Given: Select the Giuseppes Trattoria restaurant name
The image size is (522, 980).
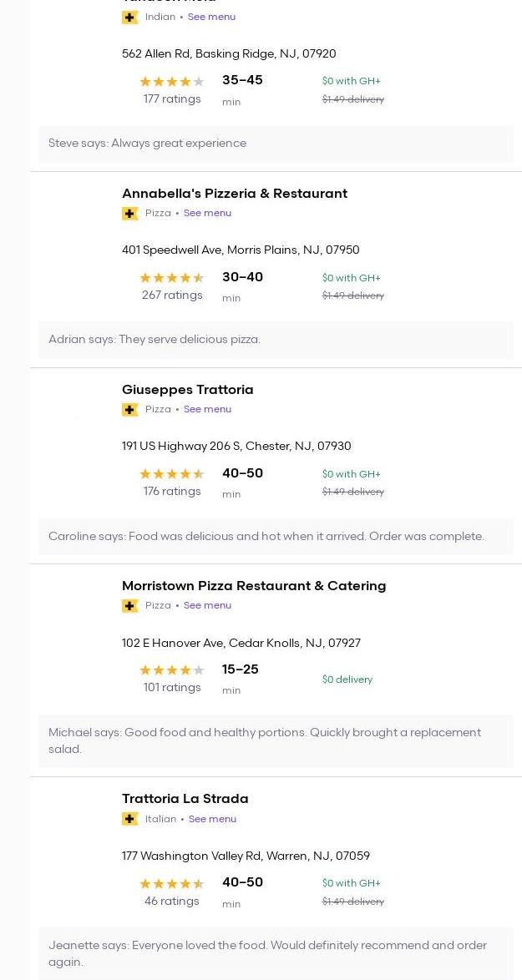Looking at the screenshot, I should point(188,390).
